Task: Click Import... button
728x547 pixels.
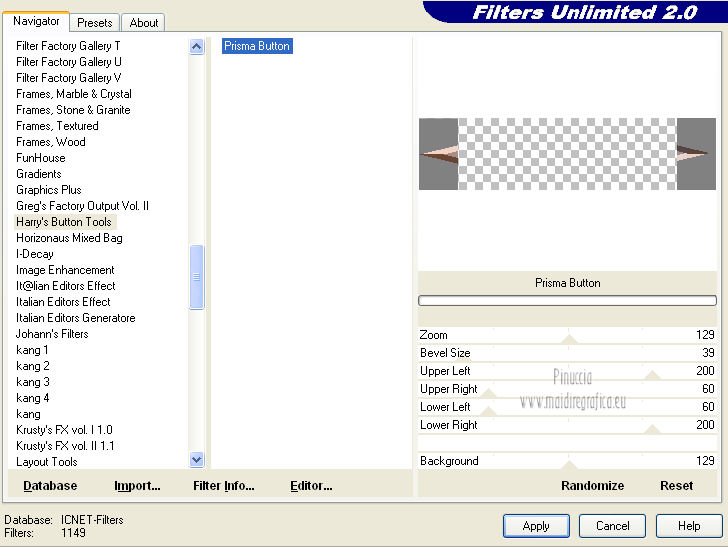Action: point(137,486)
